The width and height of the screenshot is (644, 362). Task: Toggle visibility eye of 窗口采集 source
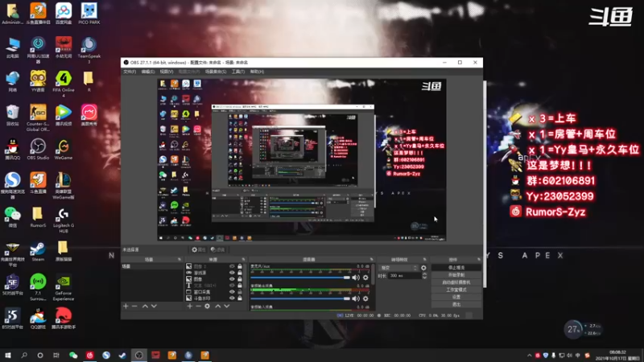point(232,292)
